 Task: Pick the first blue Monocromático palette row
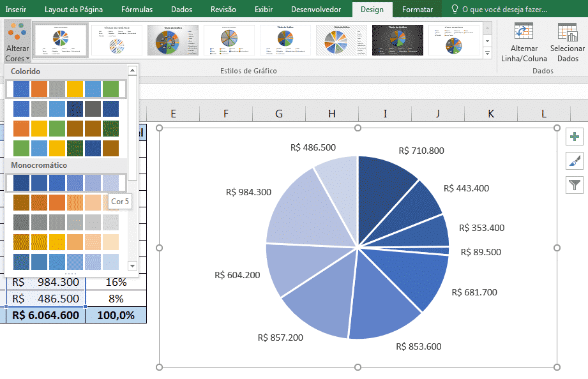[x=66, y=183]
